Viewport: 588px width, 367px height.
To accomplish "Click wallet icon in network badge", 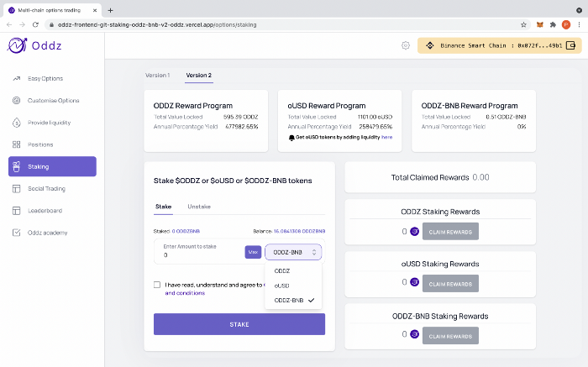I will pyautogui.click(x=570, y=45).
